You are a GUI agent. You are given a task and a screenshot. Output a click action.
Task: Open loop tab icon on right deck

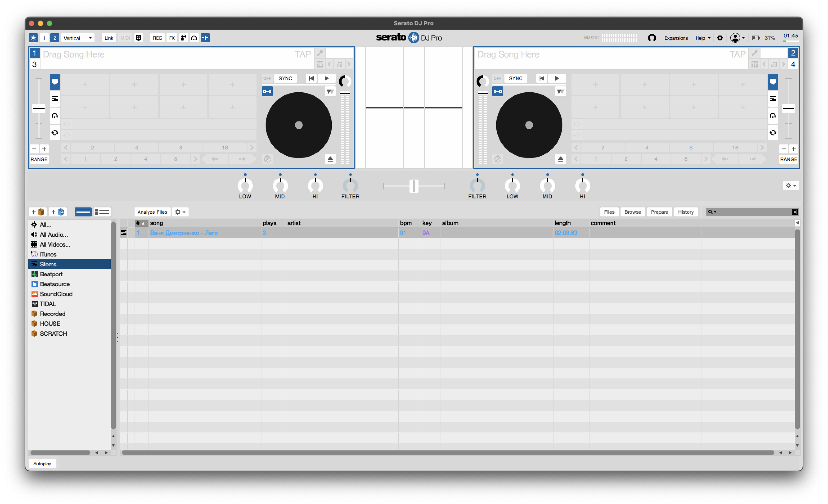coord(773,133)
